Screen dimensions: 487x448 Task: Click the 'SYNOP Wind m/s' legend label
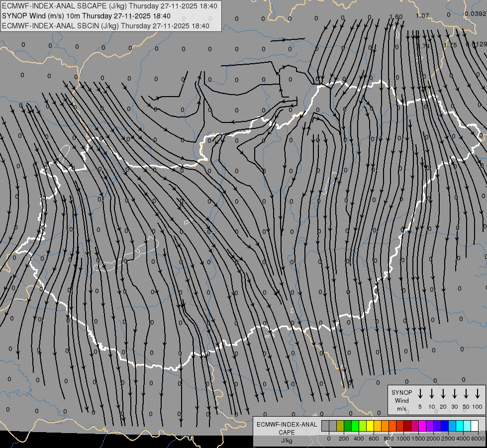click(401, 400)
